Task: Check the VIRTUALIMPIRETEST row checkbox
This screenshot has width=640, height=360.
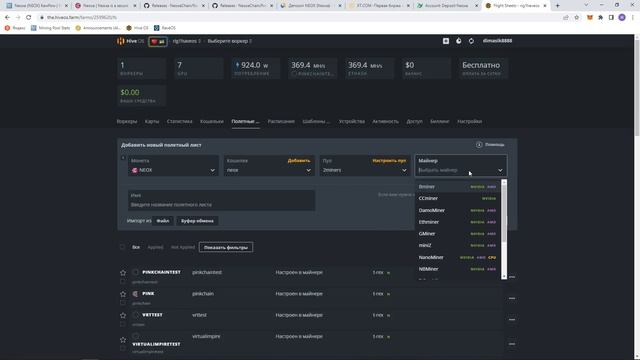Action: pyautogui.click(x=123, y=349)
